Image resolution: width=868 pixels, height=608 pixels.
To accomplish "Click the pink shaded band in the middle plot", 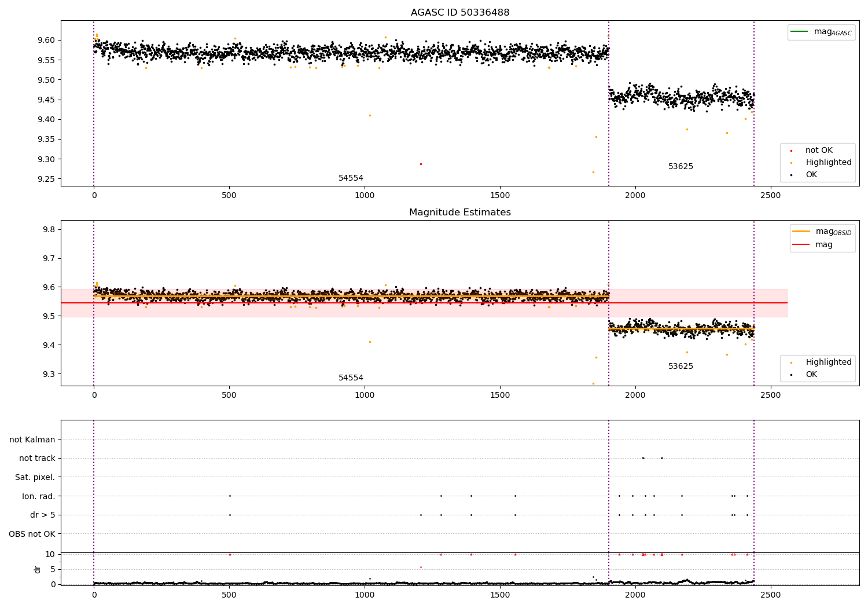I will (424, 303).
